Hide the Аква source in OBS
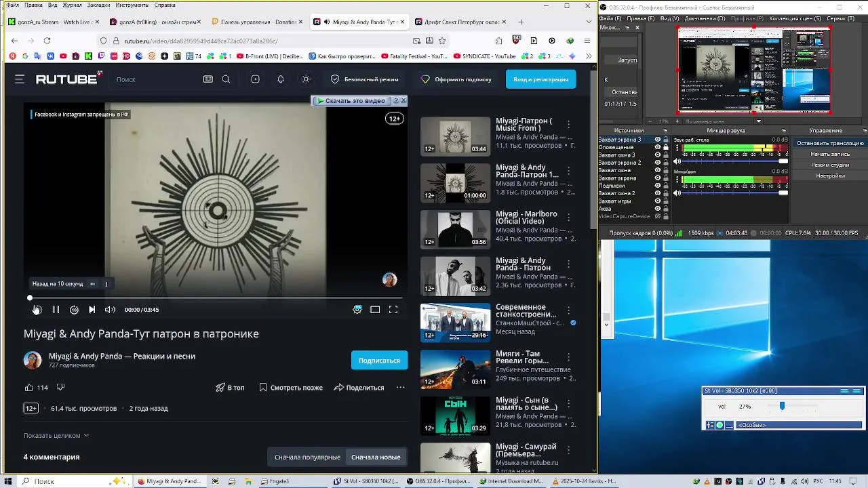The width and height of the screenshot is (868, 488). pos(657,209)
